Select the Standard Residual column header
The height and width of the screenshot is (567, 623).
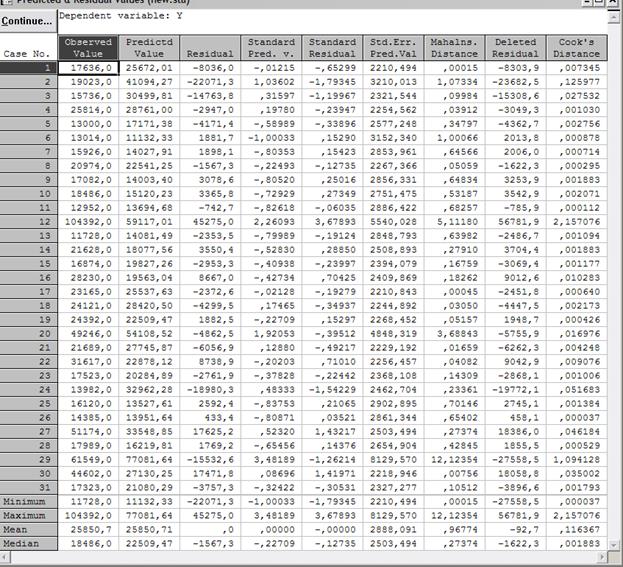(332, 47)
